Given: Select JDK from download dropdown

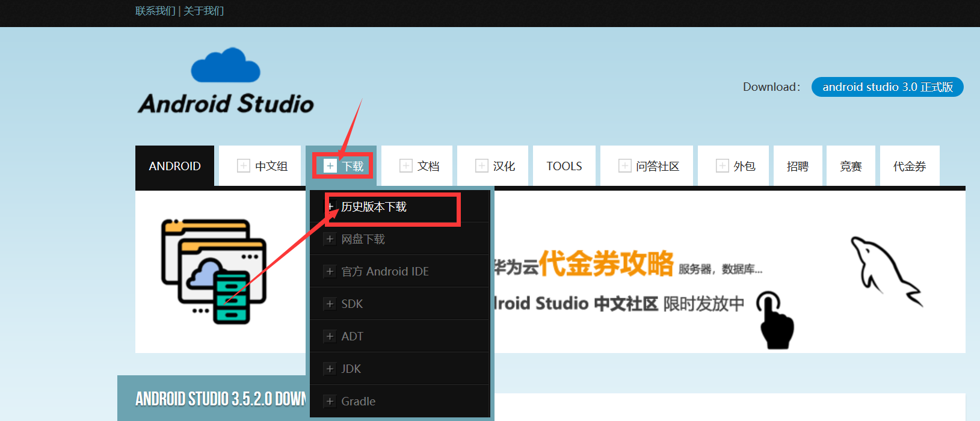Looking at the screenshot, I should [399, 369].
